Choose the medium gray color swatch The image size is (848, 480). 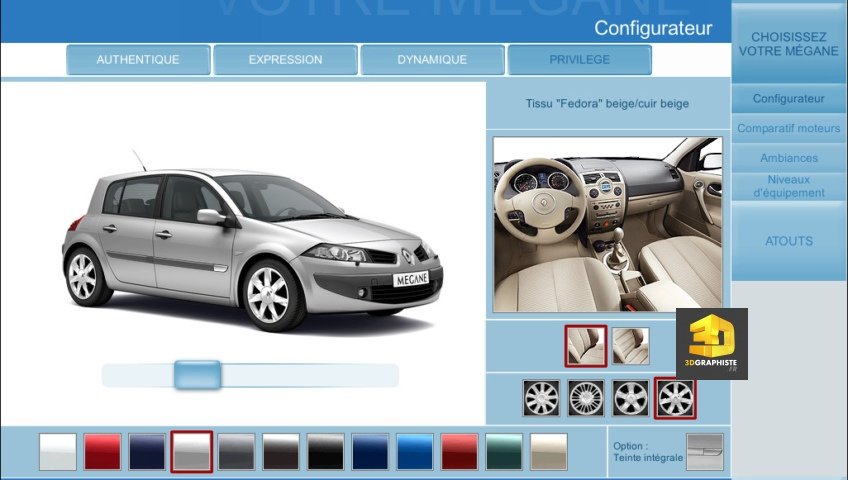pyautogui.click(x=236, y=452)
